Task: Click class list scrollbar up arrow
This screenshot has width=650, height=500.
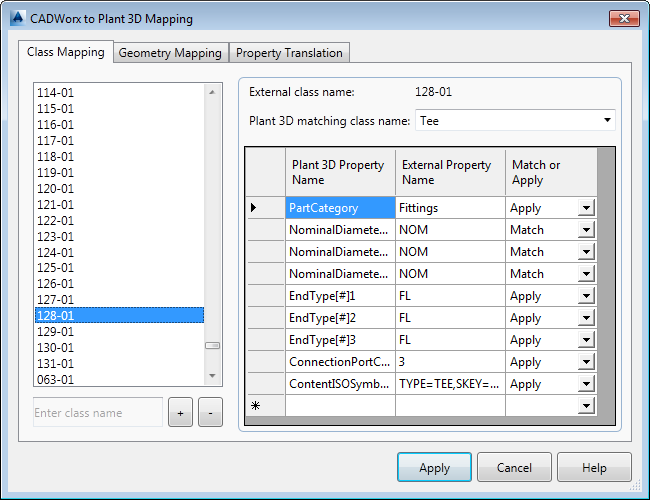Action: [x=212, y=92]
